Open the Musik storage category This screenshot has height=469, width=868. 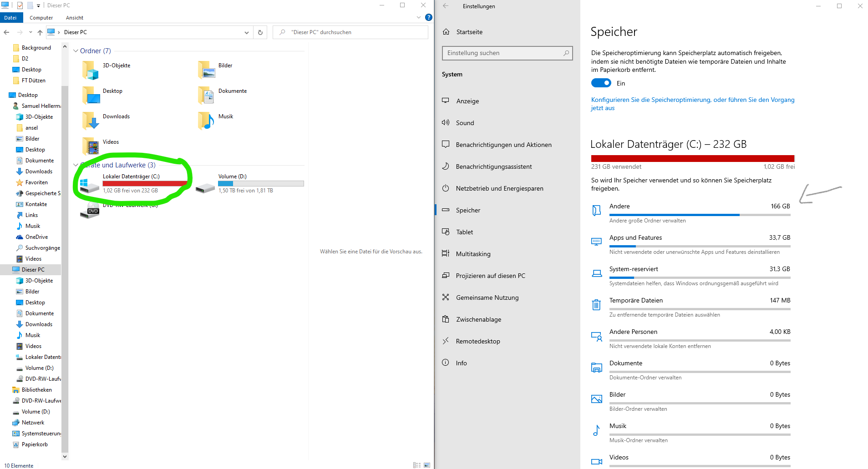[x=691, y=432]
